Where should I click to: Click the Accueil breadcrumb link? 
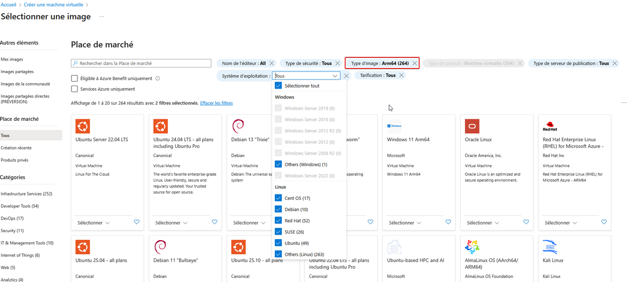8,5
